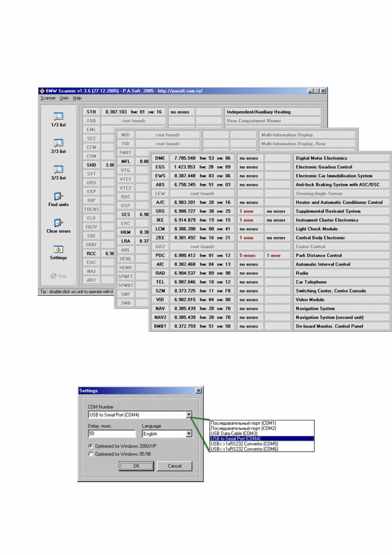The image size is (392, 555).
Task: Open the Scanner menu
Action: pyautogui.click(x=47, y=98)
